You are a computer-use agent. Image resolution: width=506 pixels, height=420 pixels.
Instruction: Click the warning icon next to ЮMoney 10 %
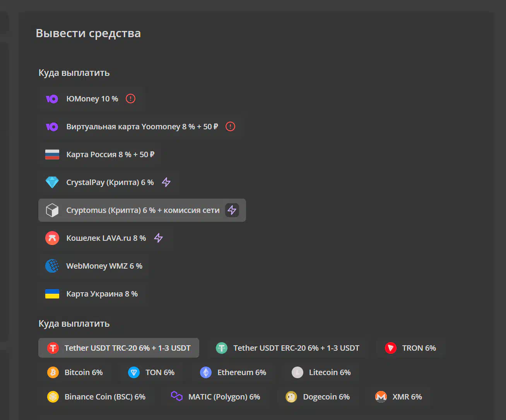(x=131, y=99)
